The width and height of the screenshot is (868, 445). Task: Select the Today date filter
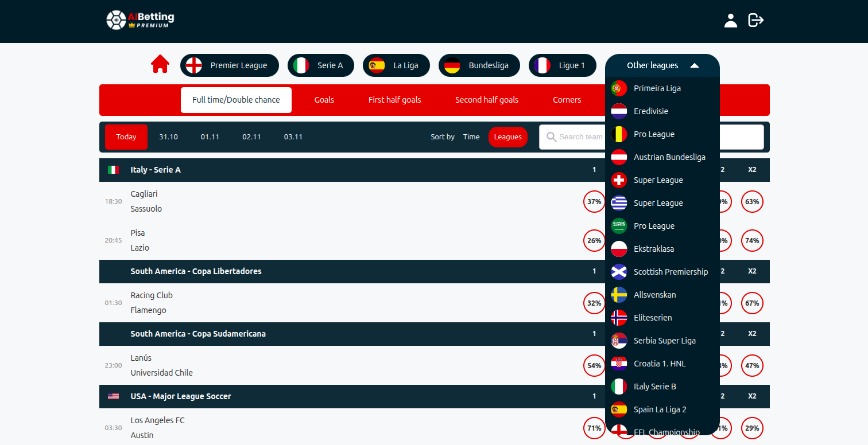point(126,137)
